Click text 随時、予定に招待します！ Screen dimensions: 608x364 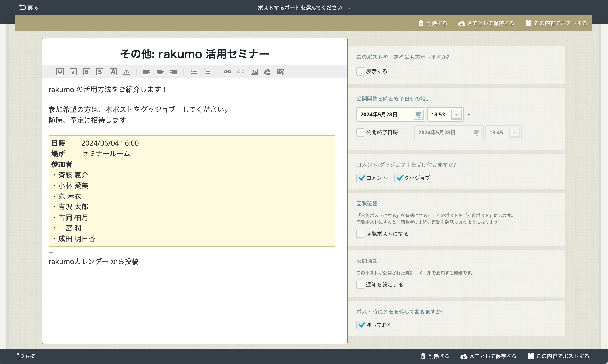pyautogui.click(x=91, y=120)
